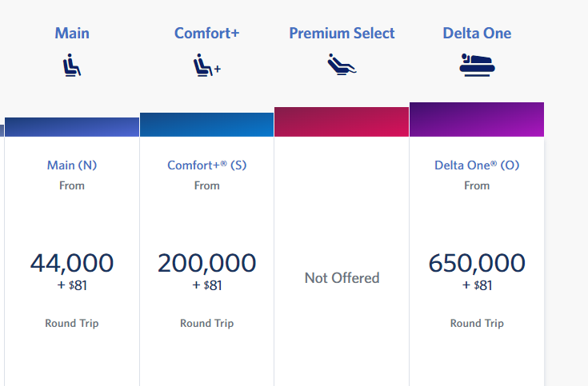588x386 pixels.
Task: Open the Main cabin header link
Action: pos(72,33)
